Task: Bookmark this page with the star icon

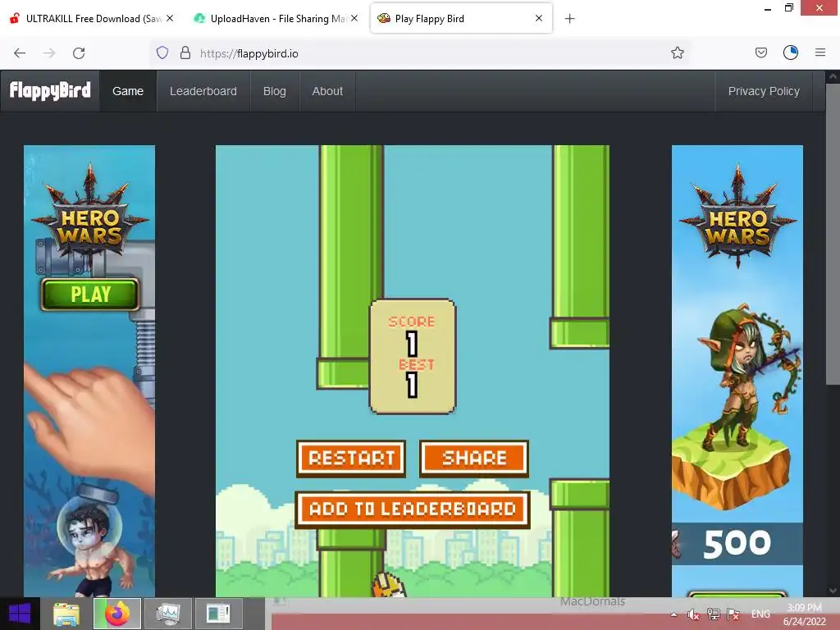Action: [x=677, y=52]
